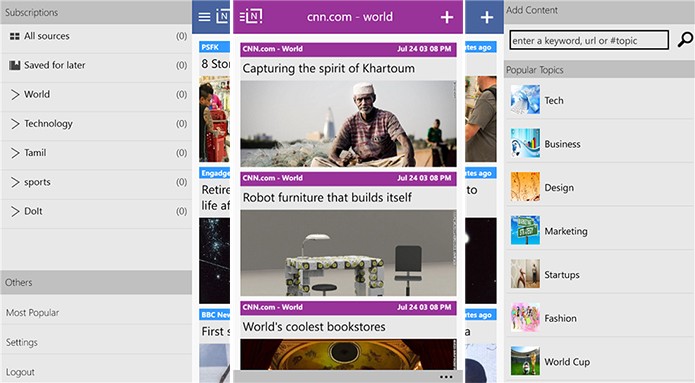Expand the World subscription folder
The height and width of the screenshot is (383, 695).
tap(15, 94)
